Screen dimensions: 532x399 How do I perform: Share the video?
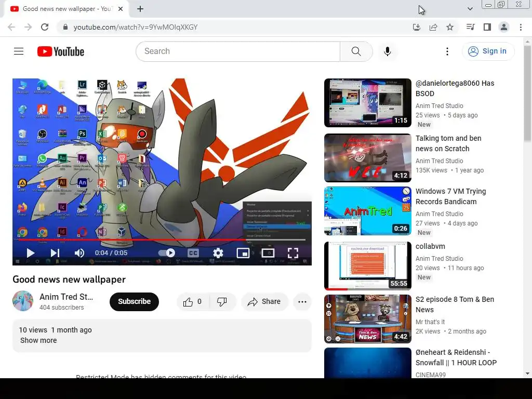pyautogui.click(x=264, y=302)
